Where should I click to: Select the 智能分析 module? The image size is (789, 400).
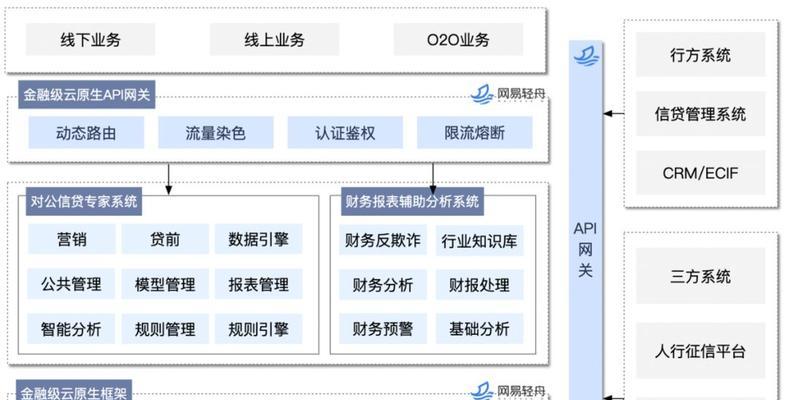pyautogui.click(x=71, y=329)
